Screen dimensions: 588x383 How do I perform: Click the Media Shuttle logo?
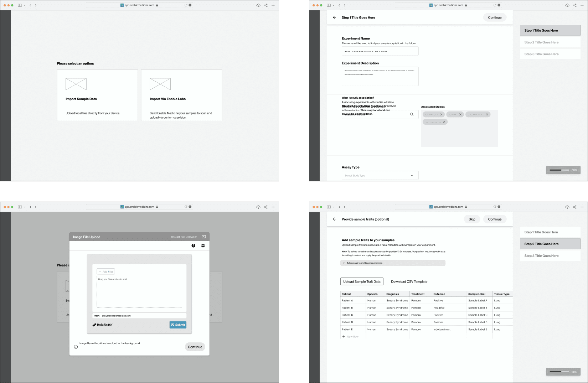pyautogui.click(x=102, y=325)
